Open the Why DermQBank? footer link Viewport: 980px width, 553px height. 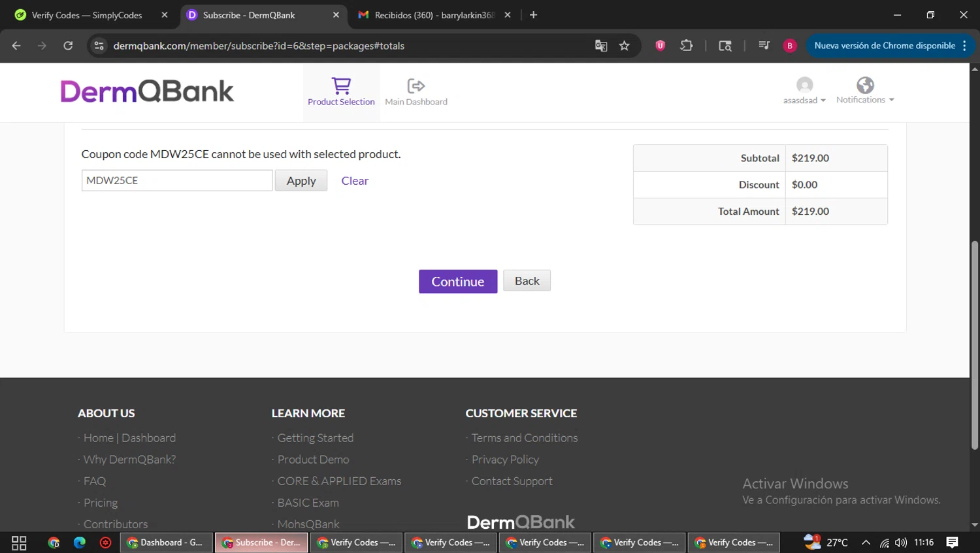(129, 460)
